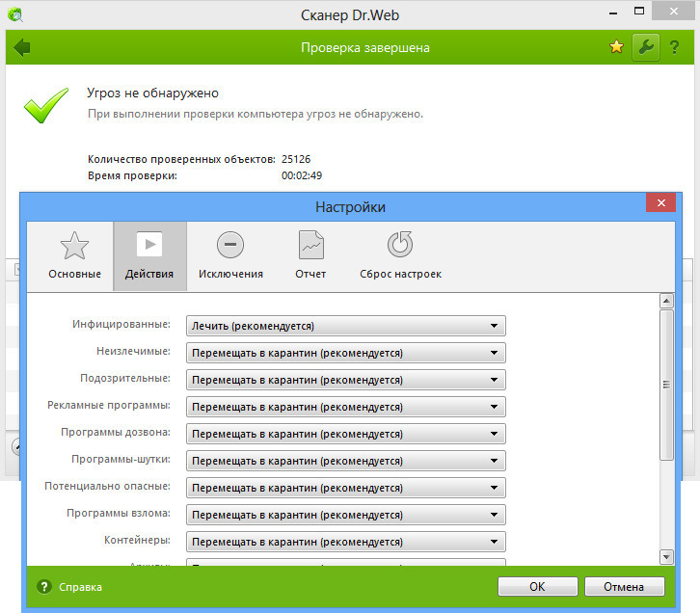Select the Действия tab

(149, 255)
